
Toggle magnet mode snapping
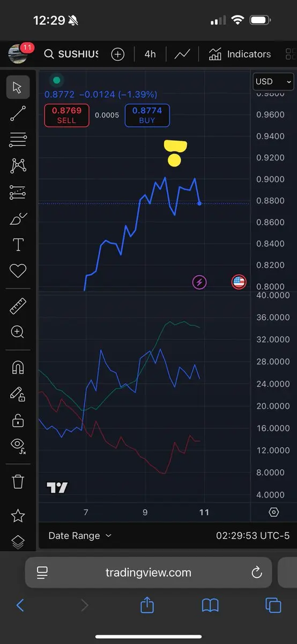pos(18,368)
